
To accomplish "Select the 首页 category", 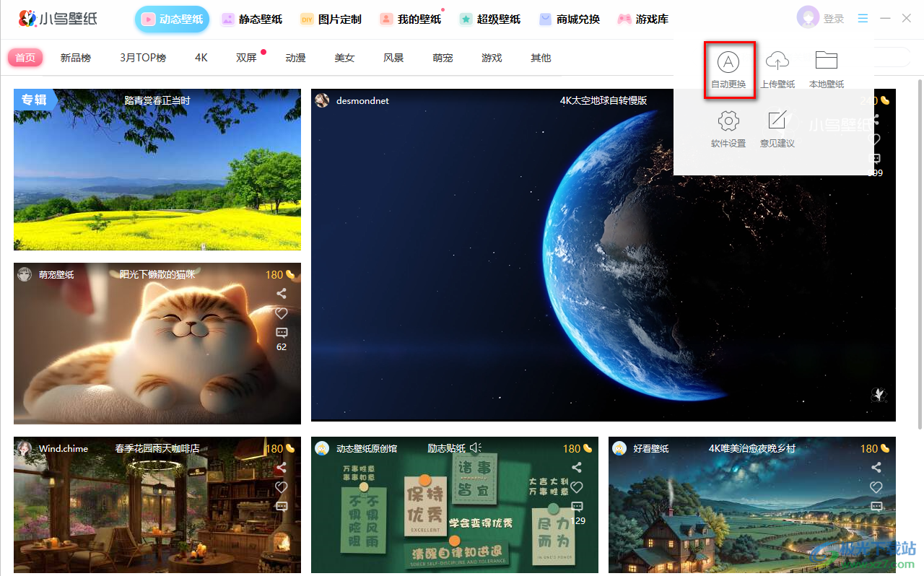I will click(25, 58).
